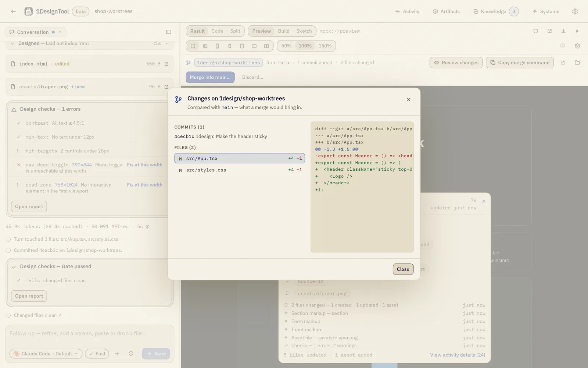This screenshot has height=368, width=588.
Task: Go back with the arrow icon
Action: pos(13,11)
